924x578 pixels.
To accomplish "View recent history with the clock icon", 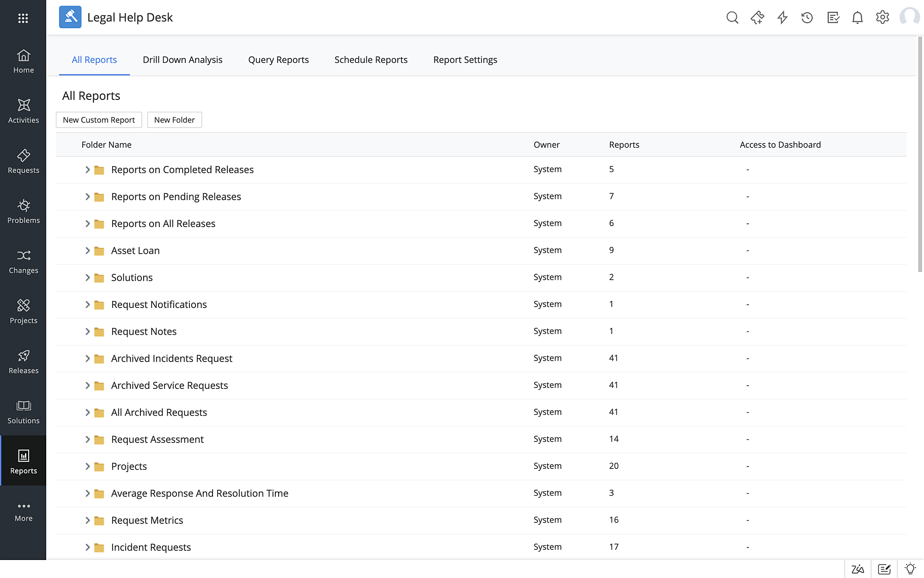I will click(x=807, y=17).
